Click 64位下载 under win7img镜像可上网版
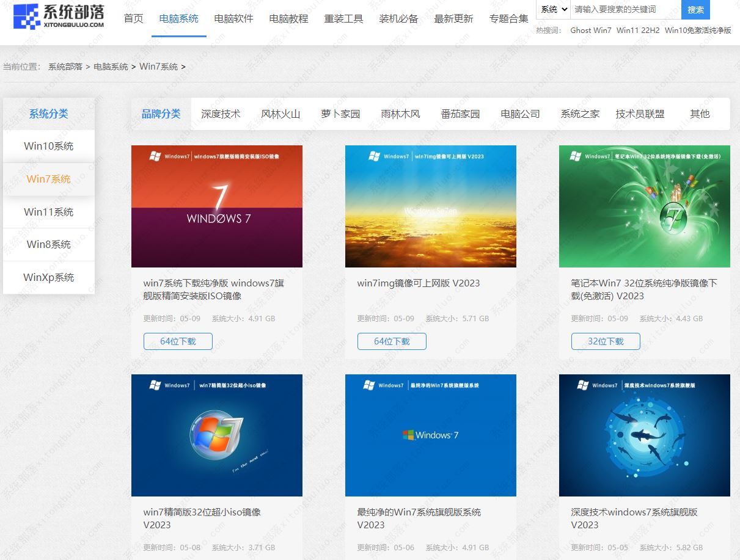740x560 pixels. pyautogui.click(x=392, y=341)
